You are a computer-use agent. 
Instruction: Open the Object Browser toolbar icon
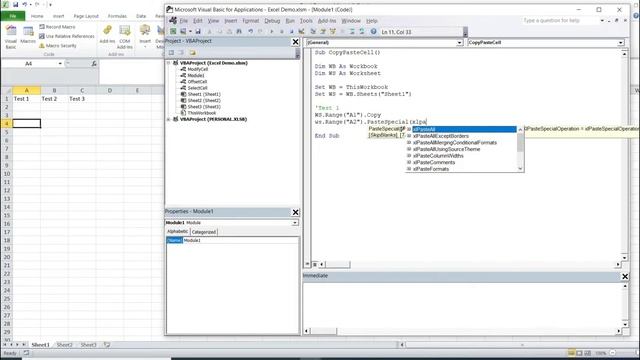333,31
